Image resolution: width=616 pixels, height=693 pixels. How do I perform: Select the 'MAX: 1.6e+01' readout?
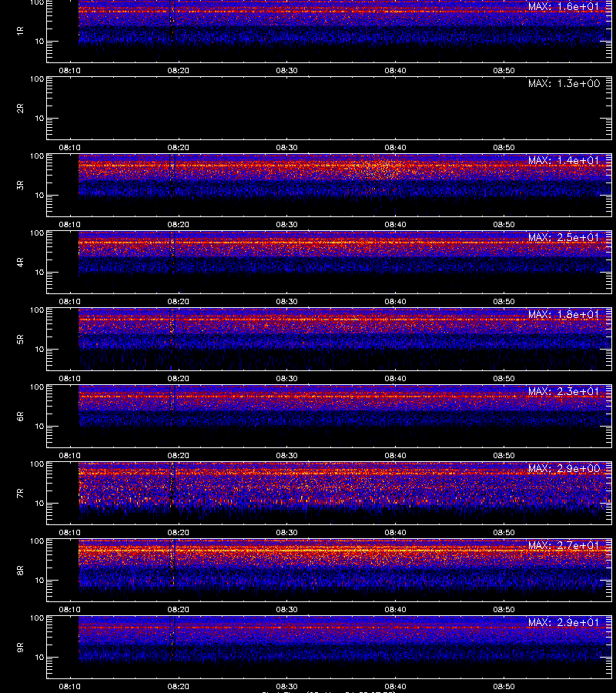click(564, 7)
